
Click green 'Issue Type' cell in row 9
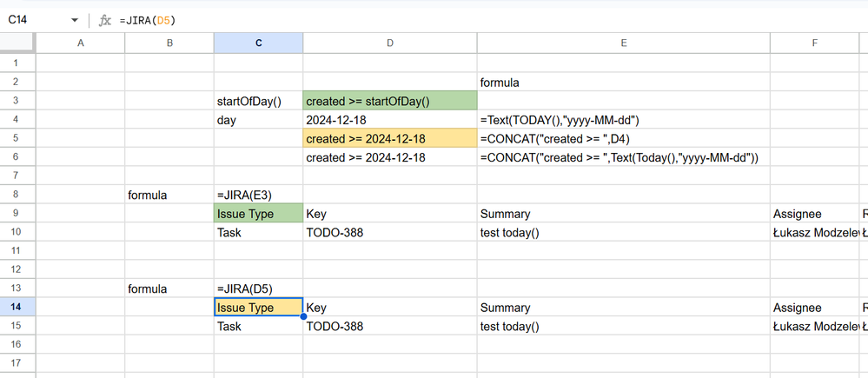[x=259, y=214]
